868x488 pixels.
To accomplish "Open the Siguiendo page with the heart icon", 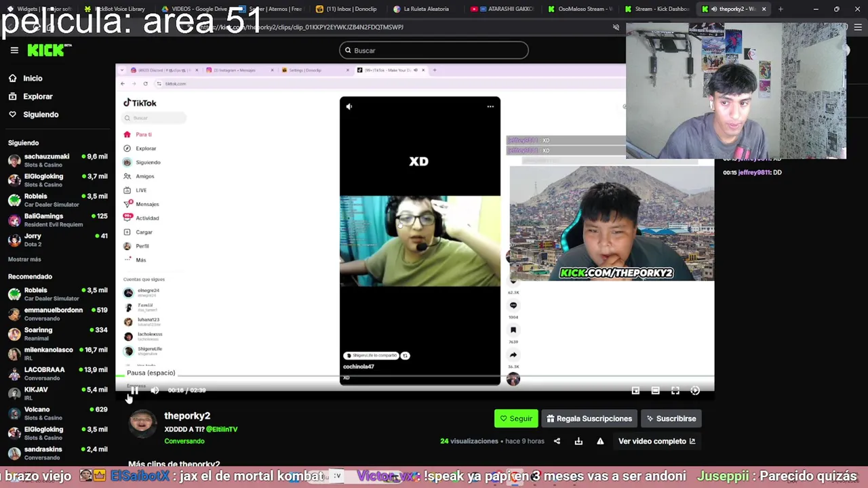I will (33, 115).
